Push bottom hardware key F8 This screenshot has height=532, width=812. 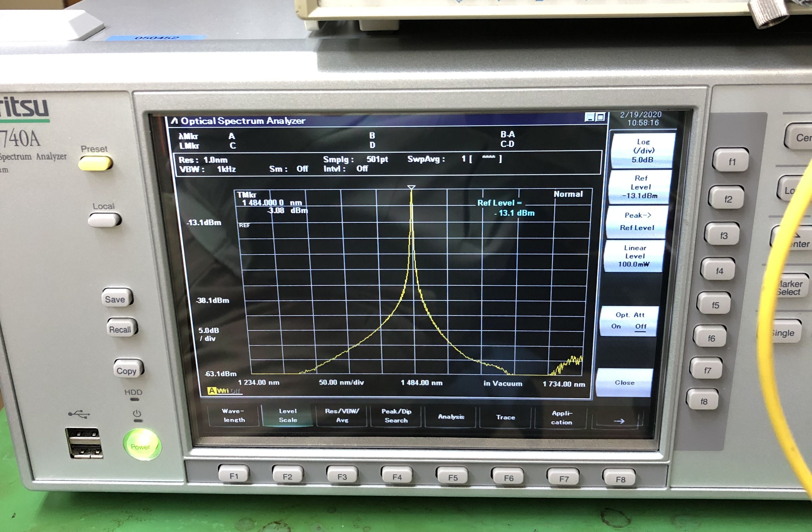point(620,478)
